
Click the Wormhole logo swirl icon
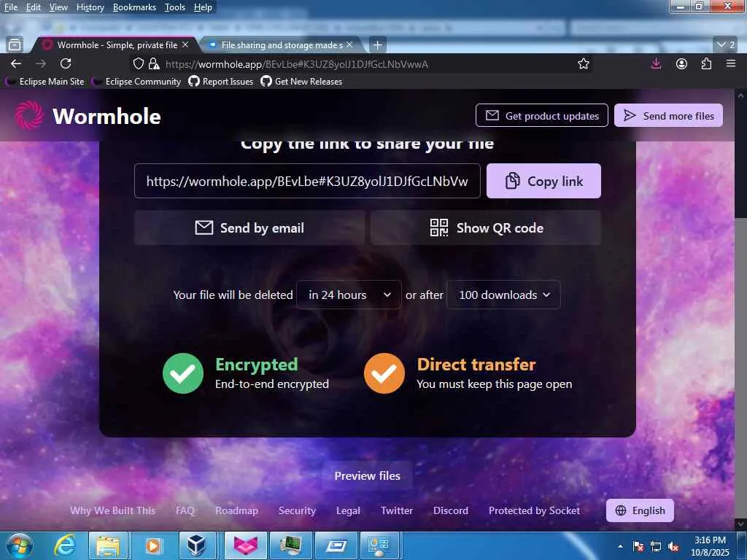[29, 116]
